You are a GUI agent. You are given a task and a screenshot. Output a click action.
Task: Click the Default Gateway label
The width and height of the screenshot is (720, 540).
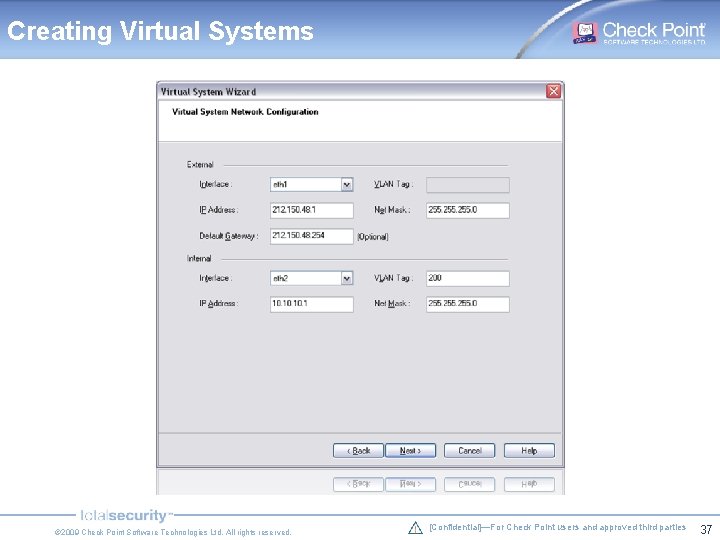tap(229, 236)
